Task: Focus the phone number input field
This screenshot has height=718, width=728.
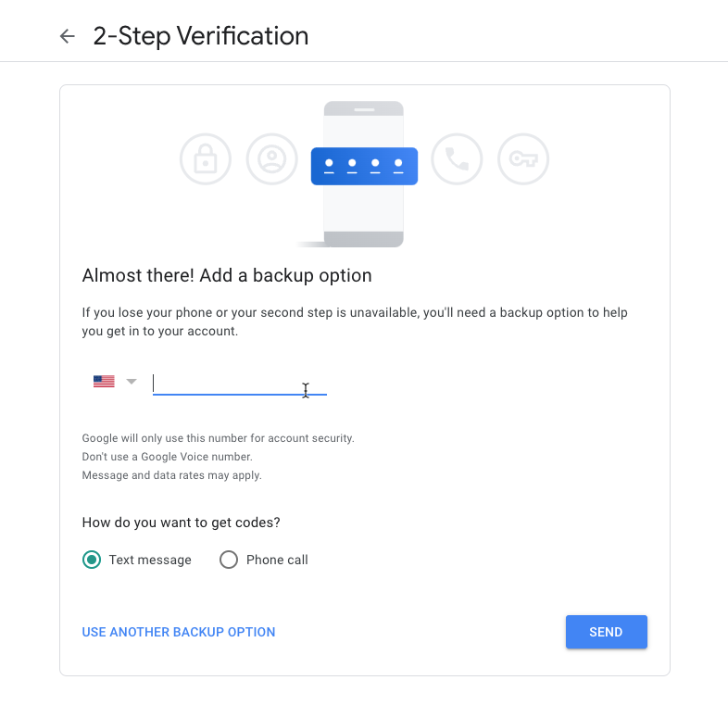Action: click(240, 384)
